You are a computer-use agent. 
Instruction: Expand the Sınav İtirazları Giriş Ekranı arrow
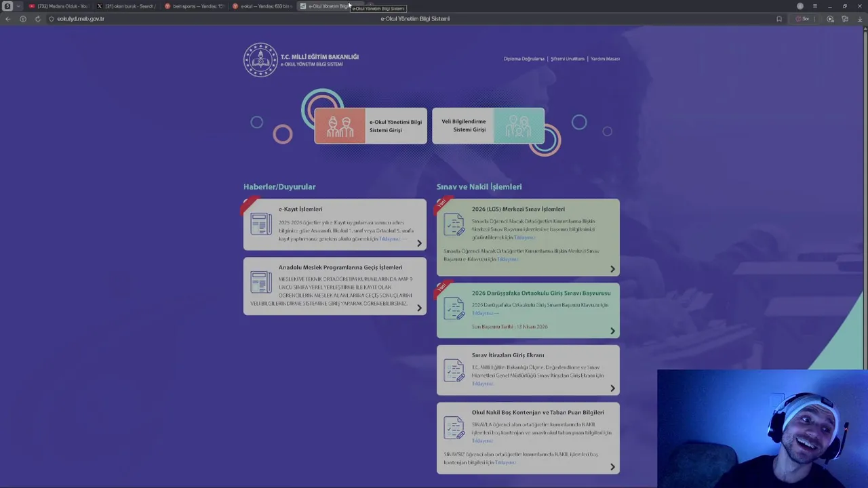612,388
